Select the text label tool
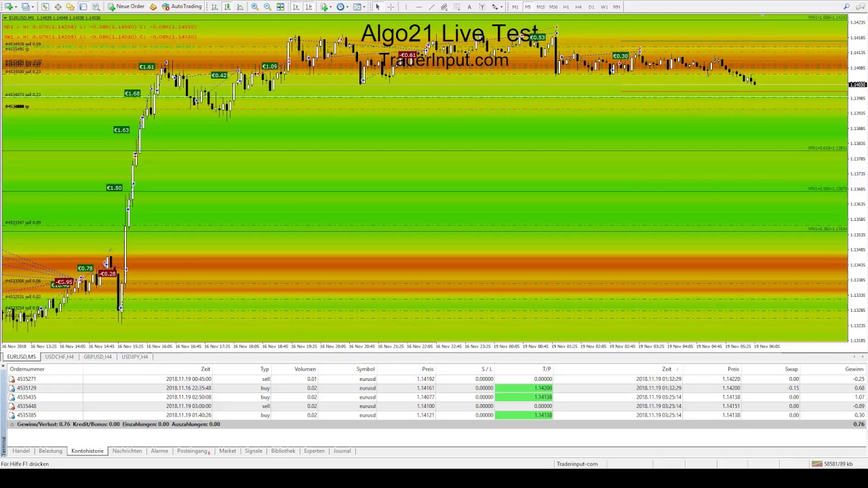 point(482,7)
